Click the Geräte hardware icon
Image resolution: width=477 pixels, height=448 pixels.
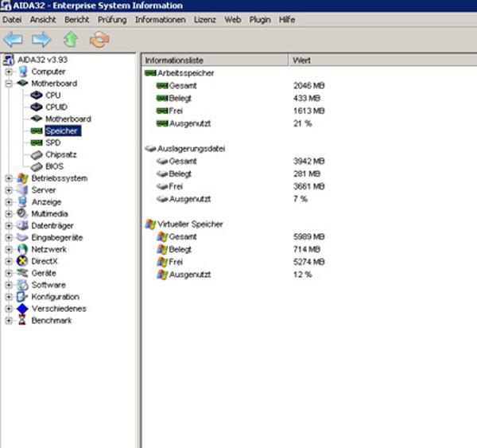[x=22, y=273]
